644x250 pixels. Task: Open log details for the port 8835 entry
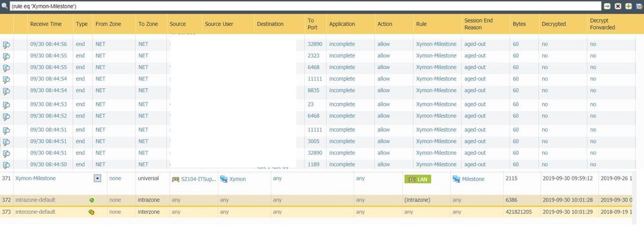tap(6, 91)
